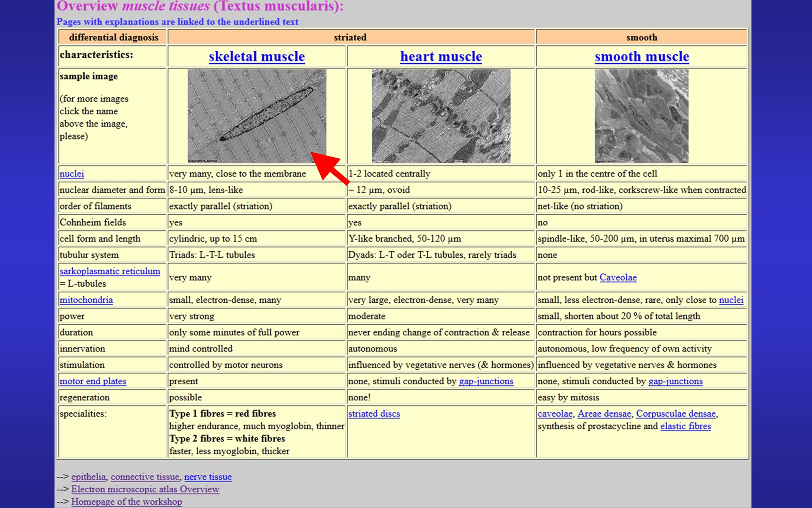Open Electron microscopic atlas Overview link
Screen dimensions: 812x508
[x=145, y=489]
